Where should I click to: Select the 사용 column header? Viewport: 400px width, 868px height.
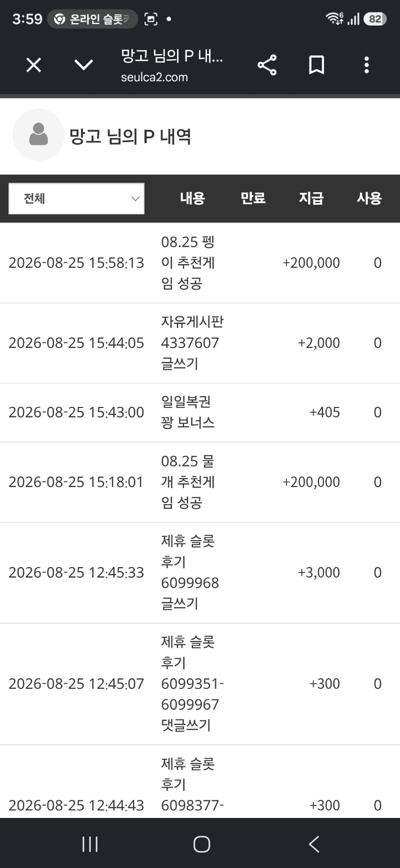point(369,198)
